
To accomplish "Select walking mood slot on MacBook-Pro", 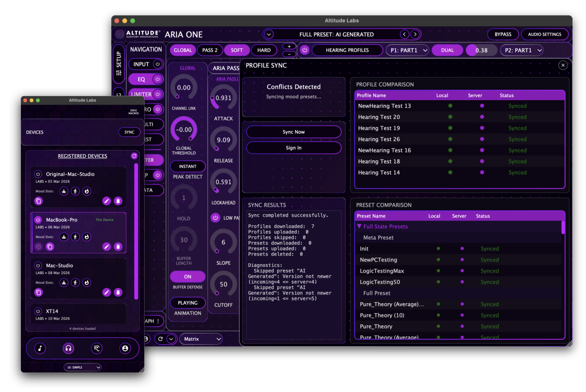I will pyautogui.click(x=75, y=237).
